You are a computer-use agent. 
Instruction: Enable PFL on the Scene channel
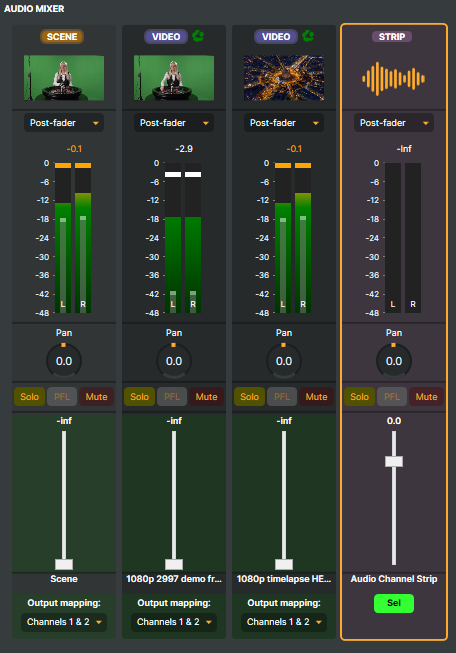(62, 396)
